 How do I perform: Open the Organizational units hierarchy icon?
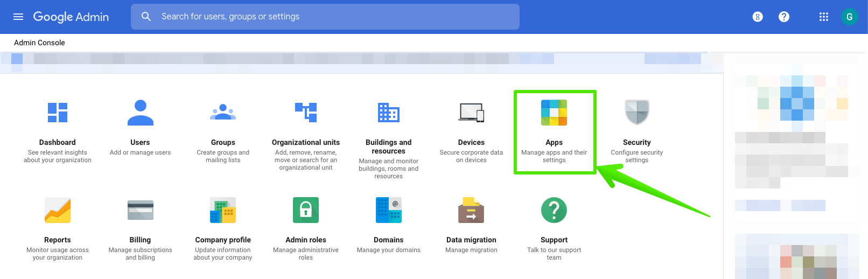306,112
